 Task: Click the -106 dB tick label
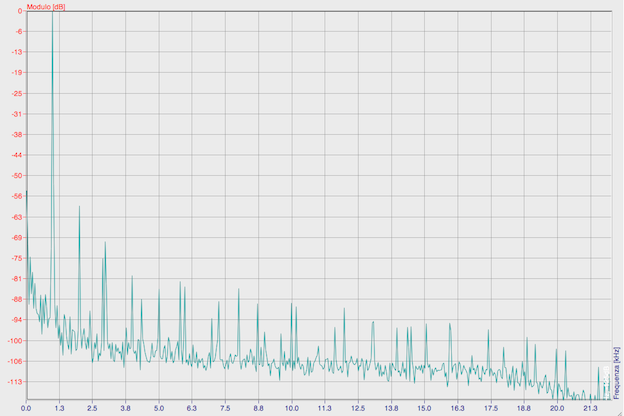click(16, 361)
